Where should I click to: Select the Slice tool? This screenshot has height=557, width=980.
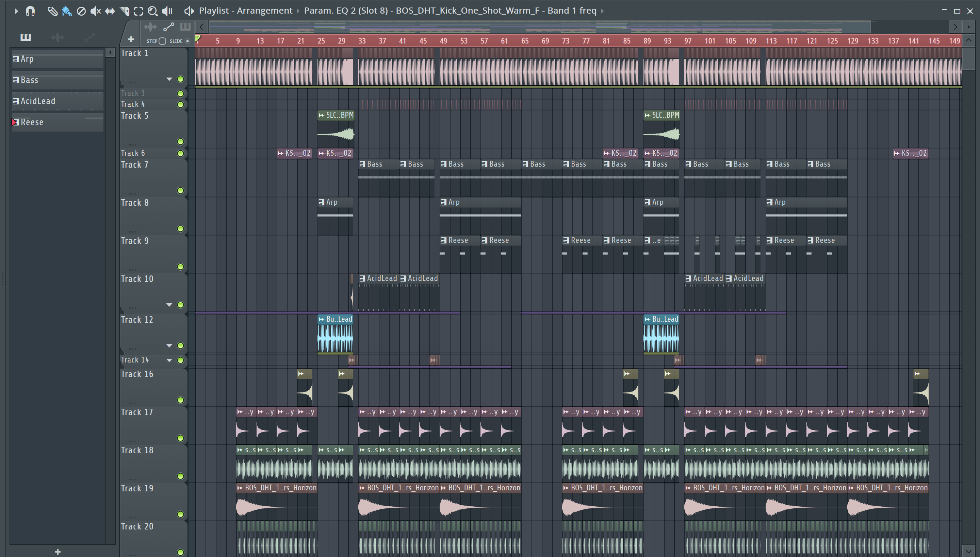coord(124,11)
